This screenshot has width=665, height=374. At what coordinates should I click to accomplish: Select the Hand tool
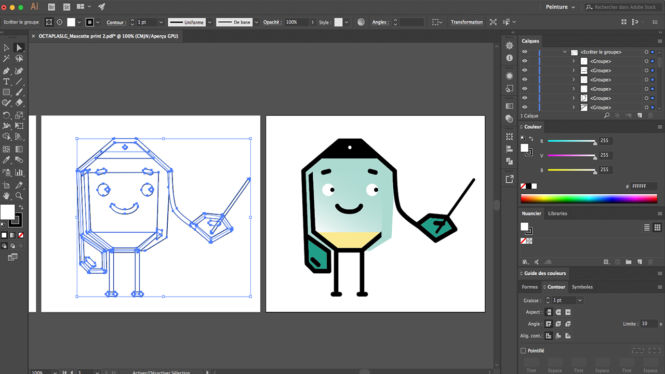coord(6,196)
